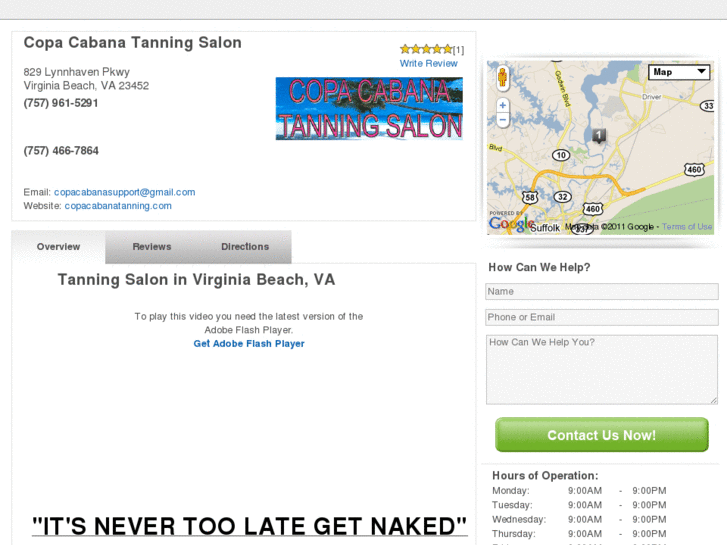This screenshot has height=545, width=727.
Task: Click the five-star rating icons
Action: [426, 49]
